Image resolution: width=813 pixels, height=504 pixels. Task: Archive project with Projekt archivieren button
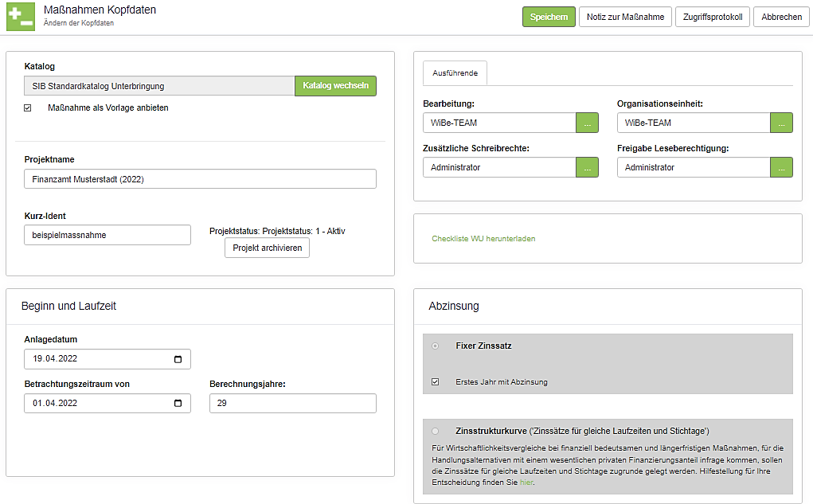(x=267, y=248)
